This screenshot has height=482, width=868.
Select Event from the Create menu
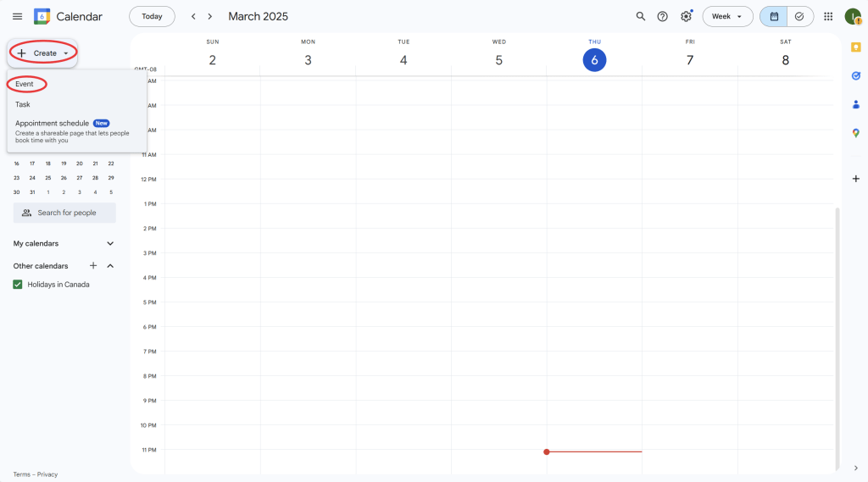click(x=25, y=84)
